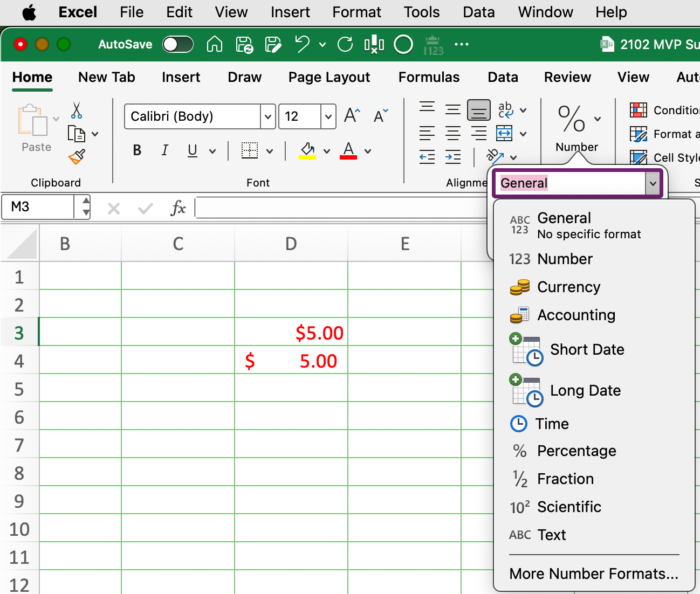700x594 pixels.
Task: Increase font size with large A icon
Action: 352,115
